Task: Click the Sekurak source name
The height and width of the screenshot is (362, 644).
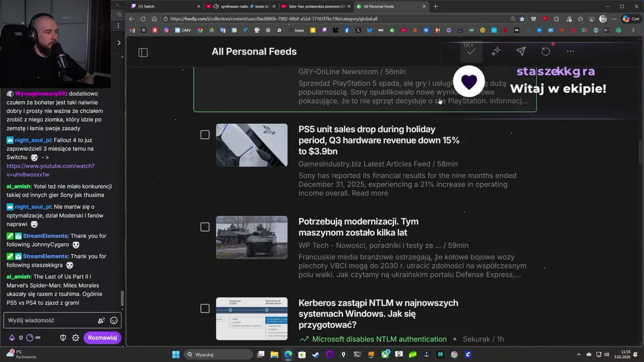Action: (476, 339)
